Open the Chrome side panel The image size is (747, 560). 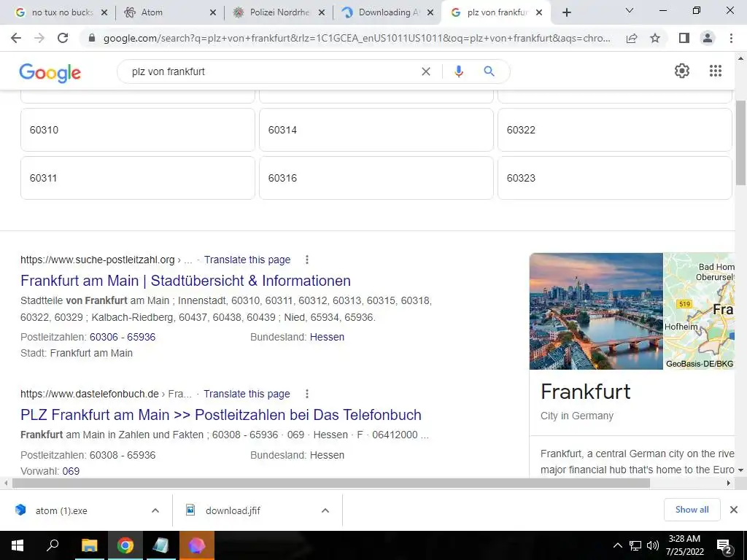tap(684, 38)
